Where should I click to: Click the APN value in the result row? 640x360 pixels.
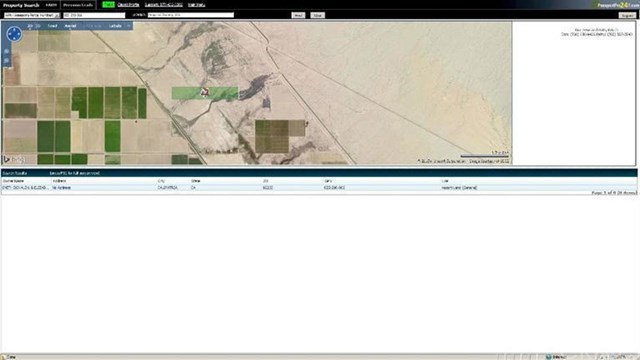(334, 188)
